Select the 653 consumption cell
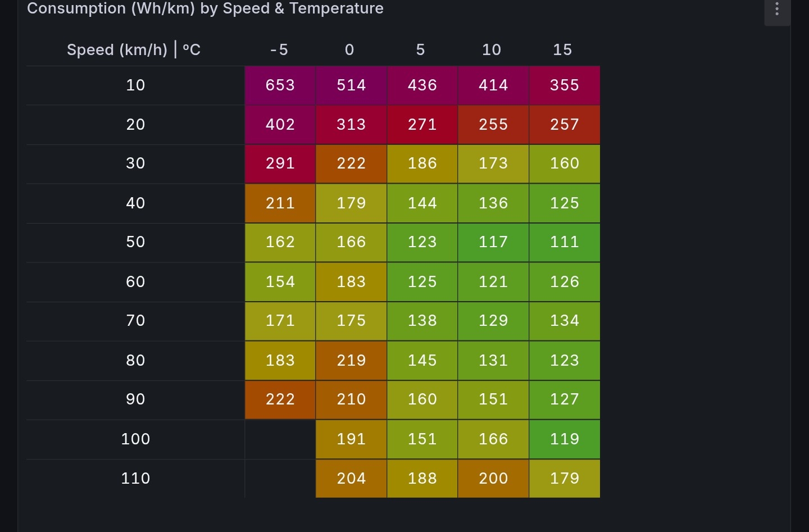 point(280,85)
